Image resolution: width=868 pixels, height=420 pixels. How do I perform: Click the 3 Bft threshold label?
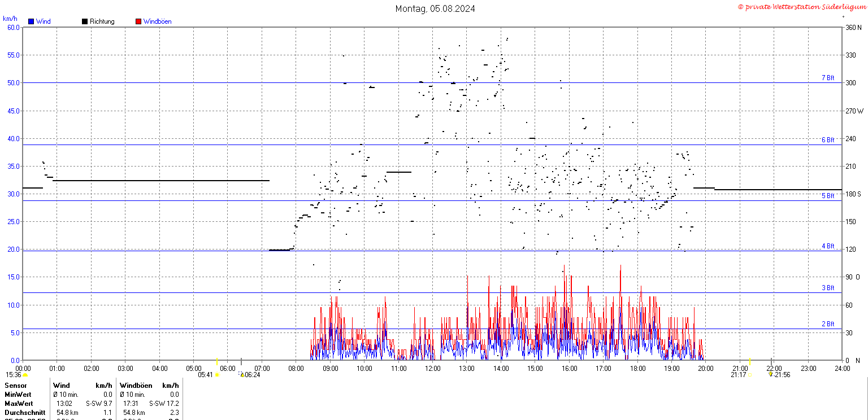pos(828,288)
